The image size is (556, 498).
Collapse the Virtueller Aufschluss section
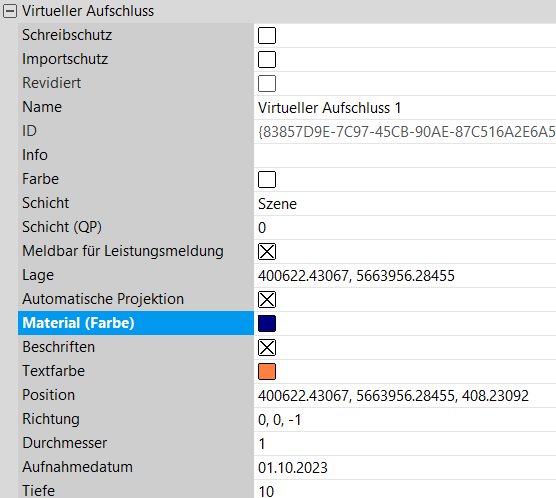pos(10,11)
